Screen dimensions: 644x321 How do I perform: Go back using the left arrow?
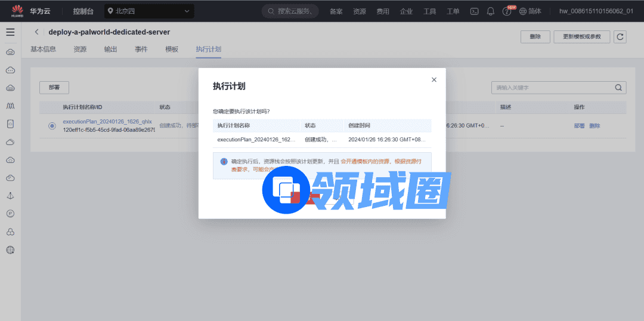tap(37, 32)
